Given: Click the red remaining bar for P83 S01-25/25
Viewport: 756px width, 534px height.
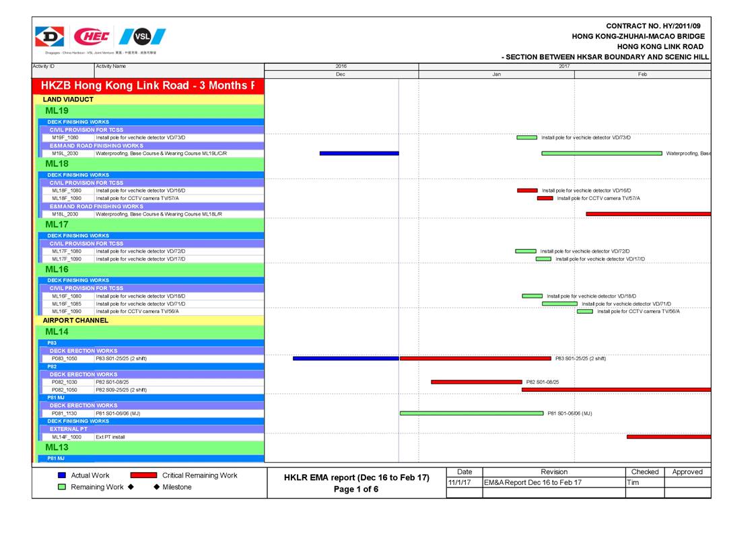Looking at the screenshot, I should (x=475, y=358).
